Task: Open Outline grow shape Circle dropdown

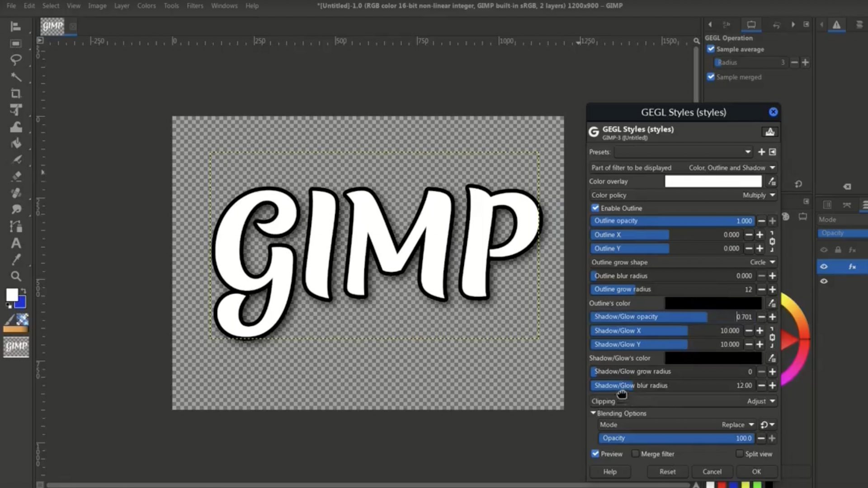Action: tap(683, 262)
